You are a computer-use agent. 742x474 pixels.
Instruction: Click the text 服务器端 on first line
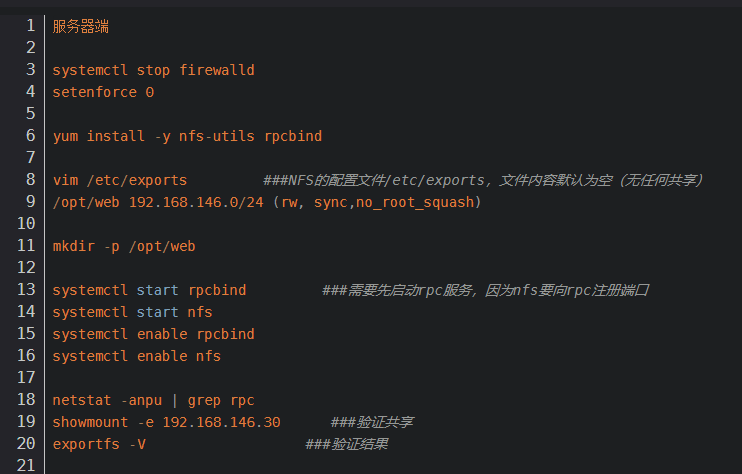coord(80,26)
